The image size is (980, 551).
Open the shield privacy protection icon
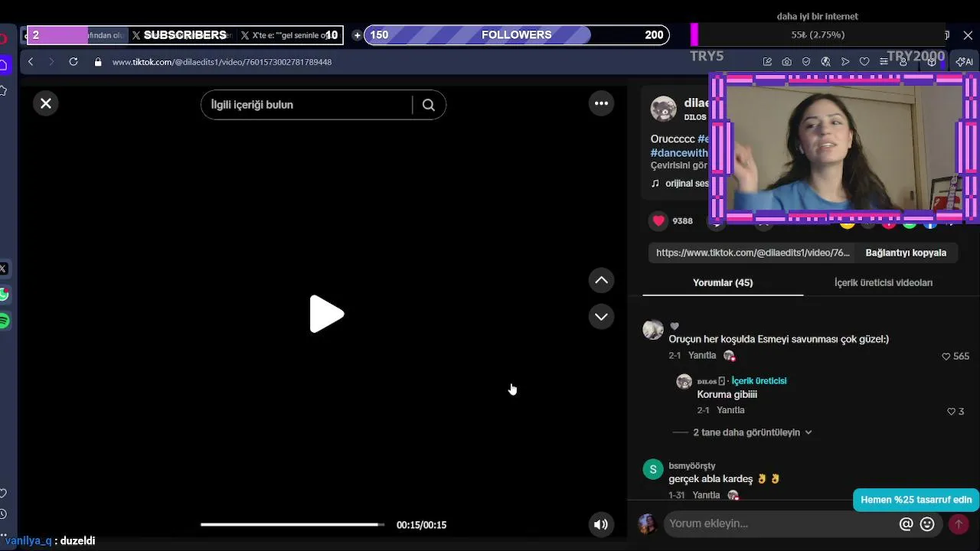pyautogui.click(x=806, y=62)
